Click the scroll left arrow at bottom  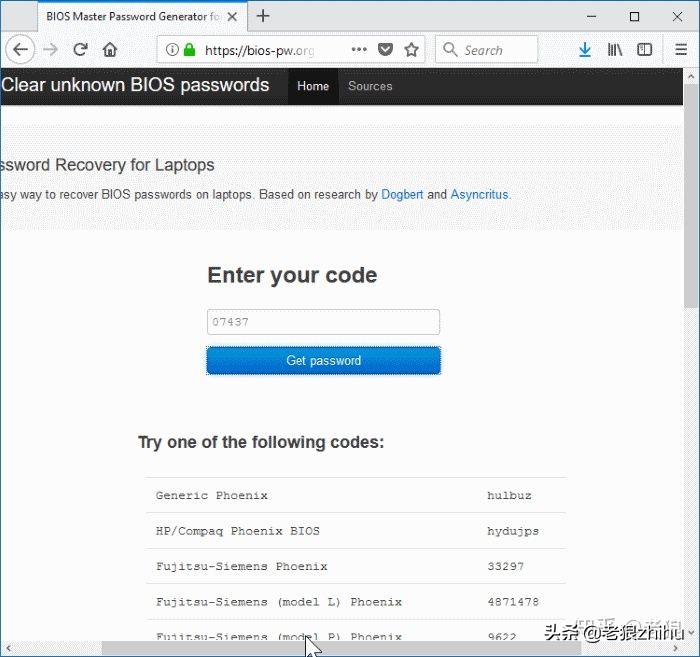8,648
